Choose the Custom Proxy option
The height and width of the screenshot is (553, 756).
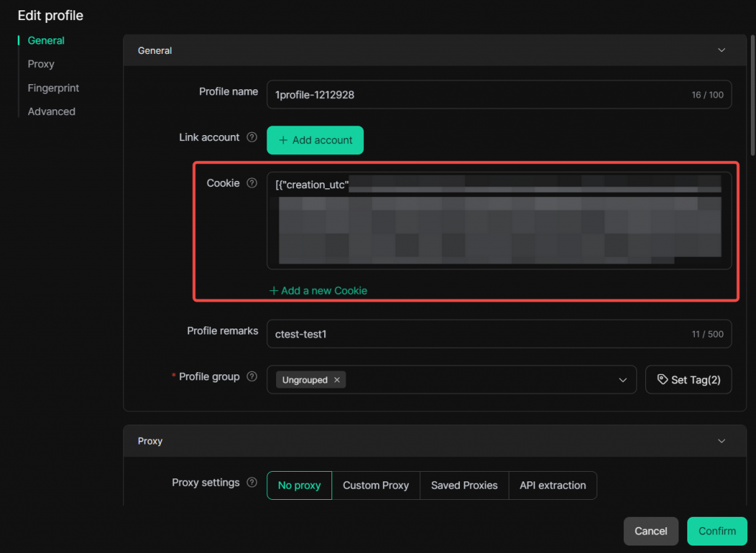point(376,485)
